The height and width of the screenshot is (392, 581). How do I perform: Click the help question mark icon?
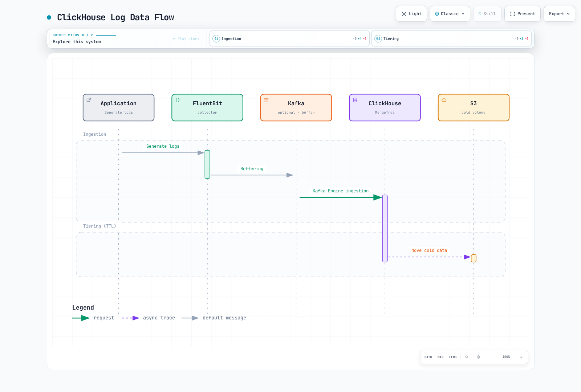[x=478, y=357]
